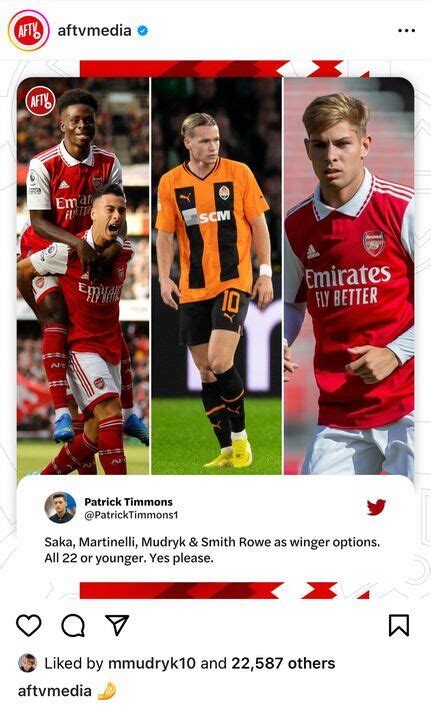Save the post with the bookmark icon
This screenshot has width=431, height=712.
tap(399, 625)
